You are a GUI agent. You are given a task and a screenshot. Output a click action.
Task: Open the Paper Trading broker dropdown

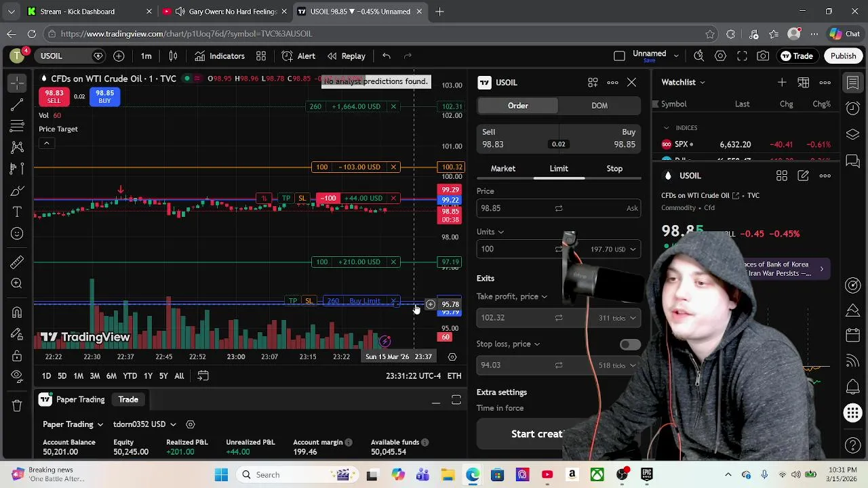coord(73,424)
